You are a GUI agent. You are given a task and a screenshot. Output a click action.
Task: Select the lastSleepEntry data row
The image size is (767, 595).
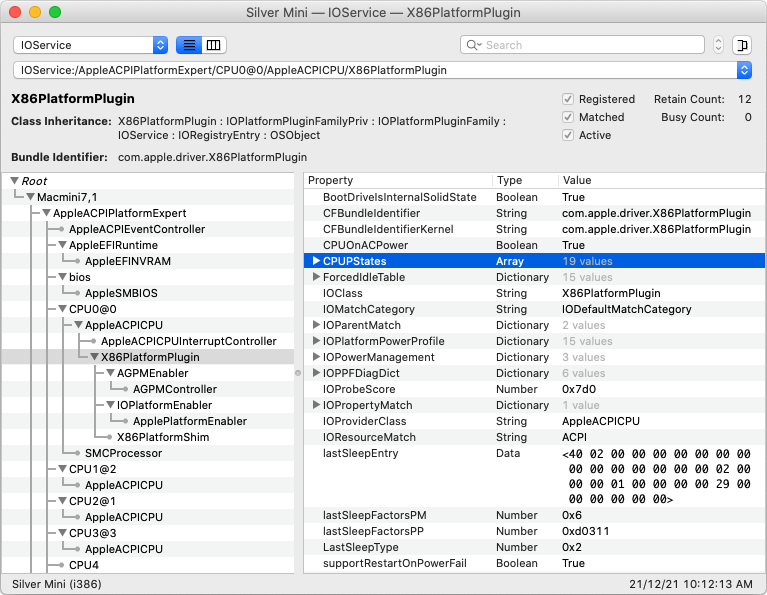(534, 476)
